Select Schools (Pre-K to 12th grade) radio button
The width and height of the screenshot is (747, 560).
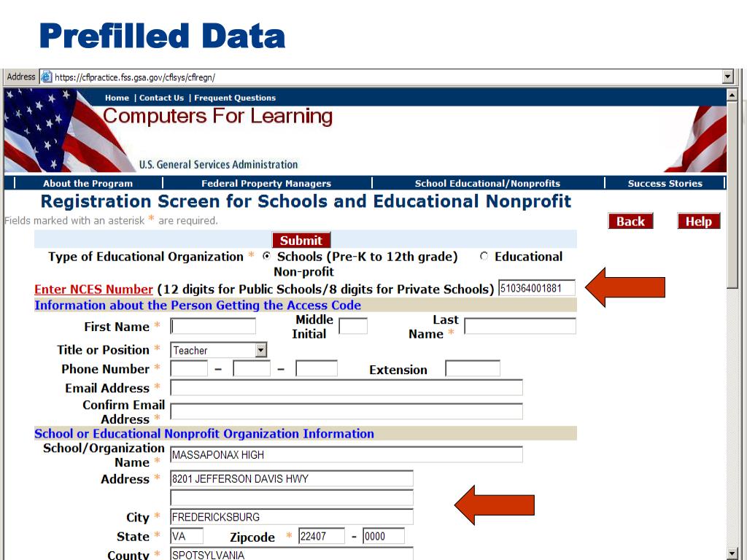[x=267, y=256]
